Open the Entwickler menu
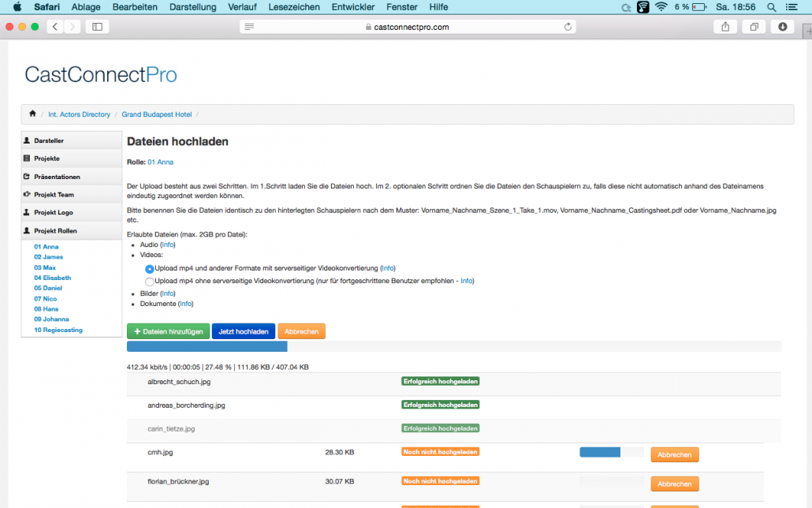 (x=352, y=7)
